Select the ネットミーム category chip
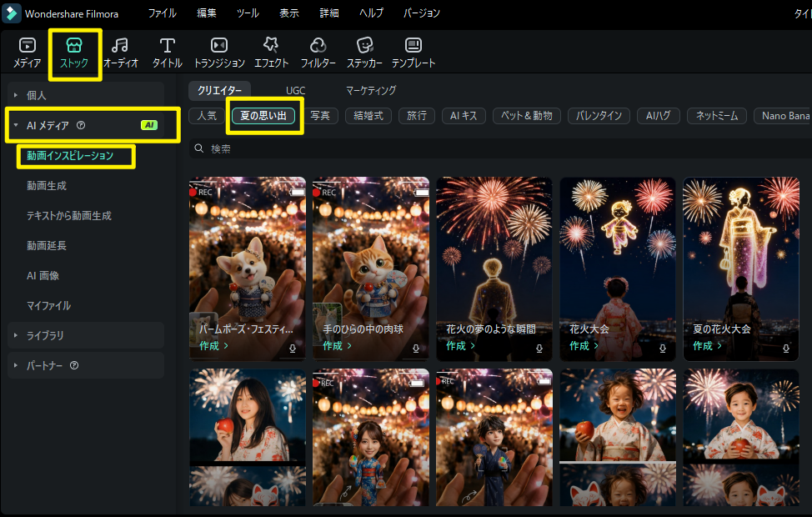 717,116
